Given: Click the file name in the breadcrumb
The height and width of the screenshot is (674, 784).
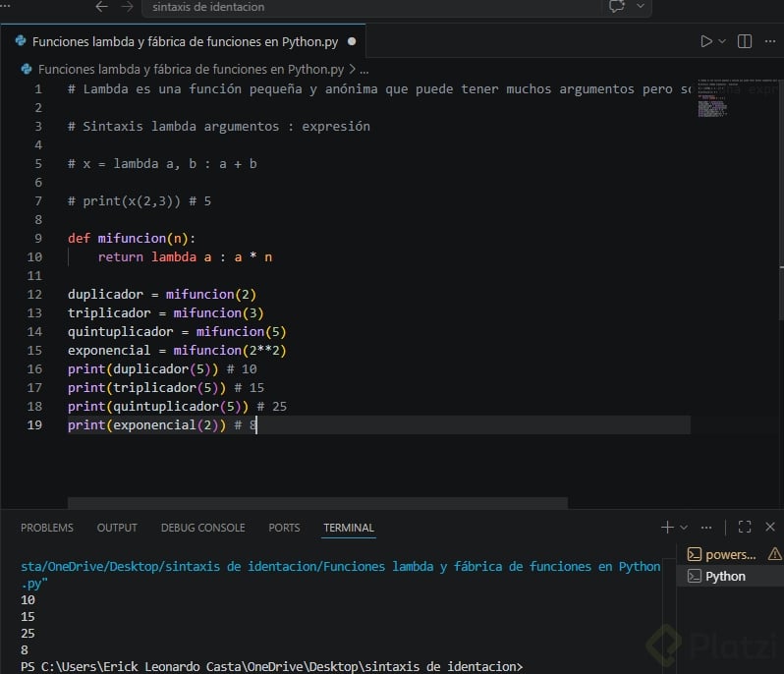Looking at the screenshot, I should 191,70.
